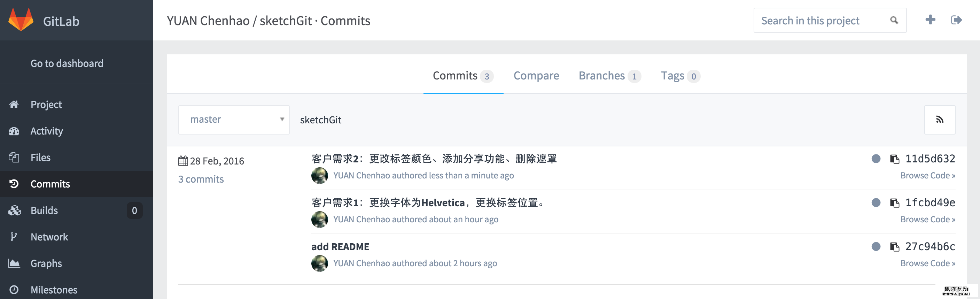Open the master branch dropdown

coord(234,120)
